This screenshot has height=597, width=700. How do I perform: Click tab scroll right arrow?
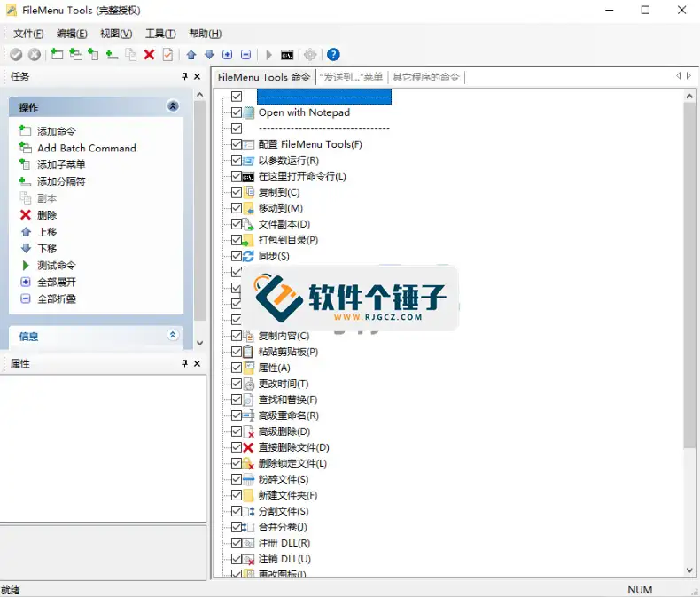pyautogui.click(x=688, y=76)
